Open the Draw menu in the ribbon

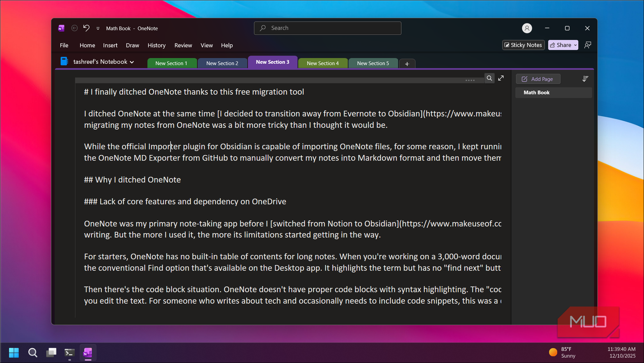click(132, 45)
